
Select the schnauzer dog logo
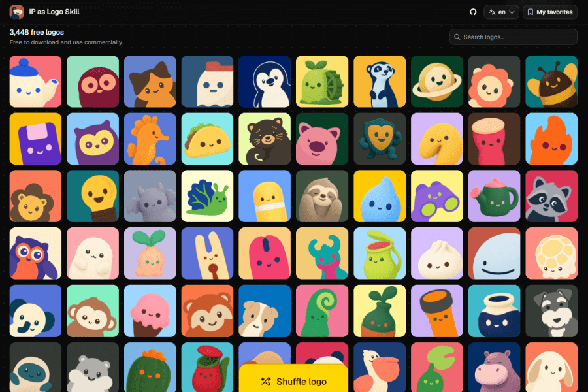click(551, 311)
